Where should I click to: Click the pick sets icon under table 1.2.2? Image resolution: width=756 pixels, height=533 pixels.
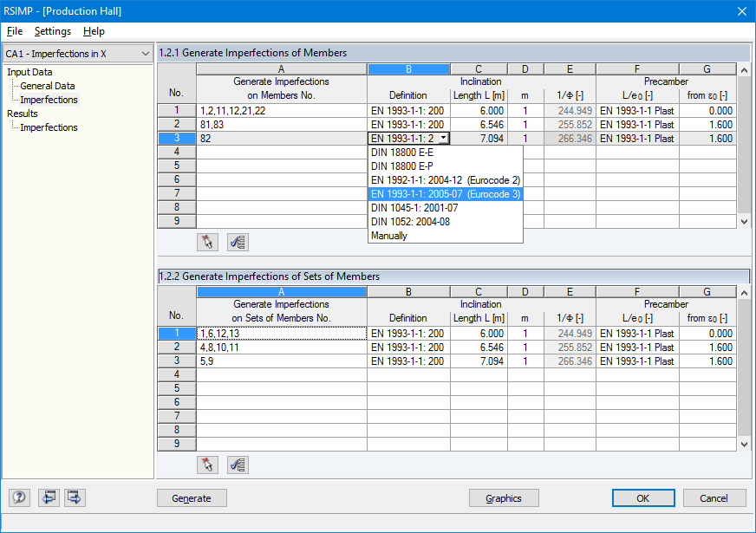[207, 465]
